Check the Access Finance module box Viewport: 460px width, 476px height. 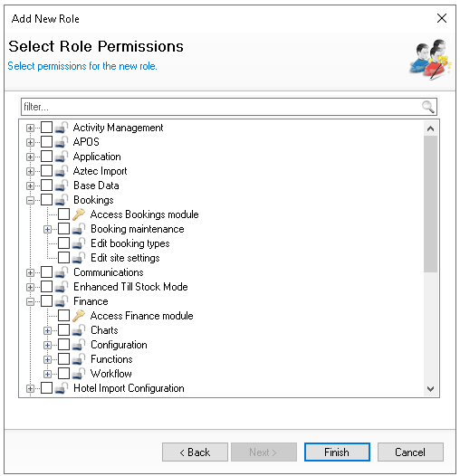click(63, 316)
